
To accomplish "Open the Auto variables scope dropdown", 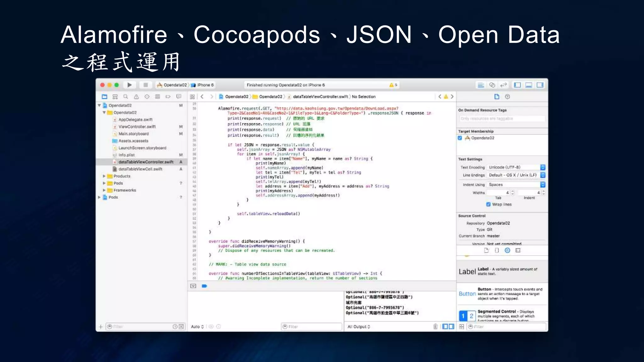I will tap(197, 327).
